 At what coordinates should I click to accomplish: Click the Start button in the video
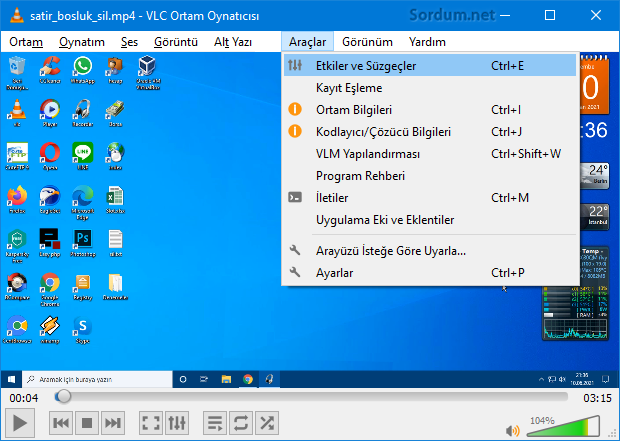[11, 379]
